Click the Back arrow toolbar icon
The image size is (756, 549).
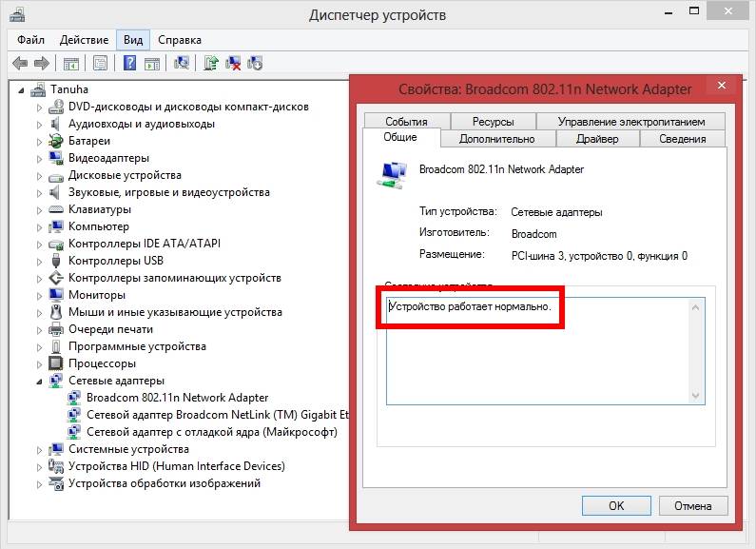pos(20,63)
